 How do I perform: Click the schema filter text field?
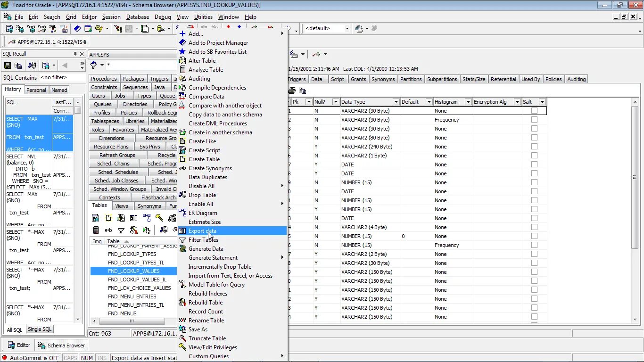[140, 65]
